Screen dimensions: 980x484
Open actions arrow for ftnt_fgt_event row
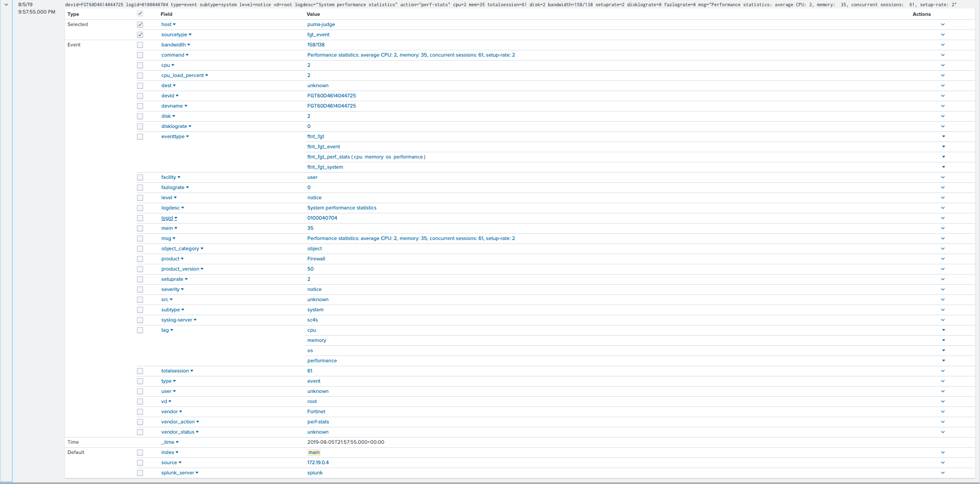click(x=943, y=147)
